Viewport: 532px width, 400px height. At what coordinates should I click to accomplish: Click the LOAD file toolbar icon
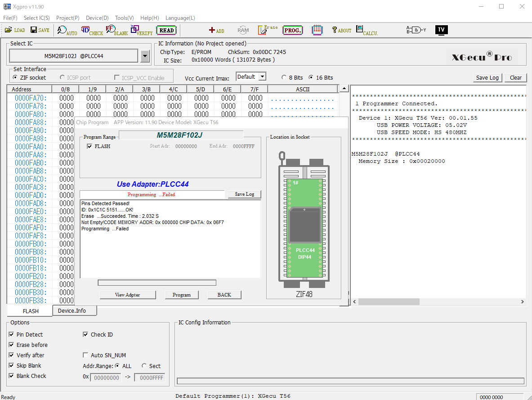(15, 30)
